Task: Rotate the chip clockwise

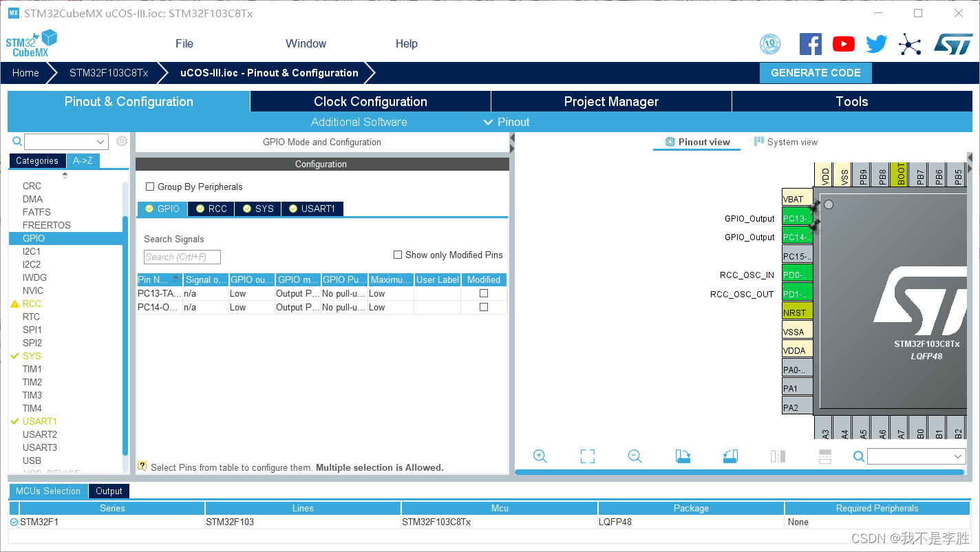Action: tap(683, 456)
